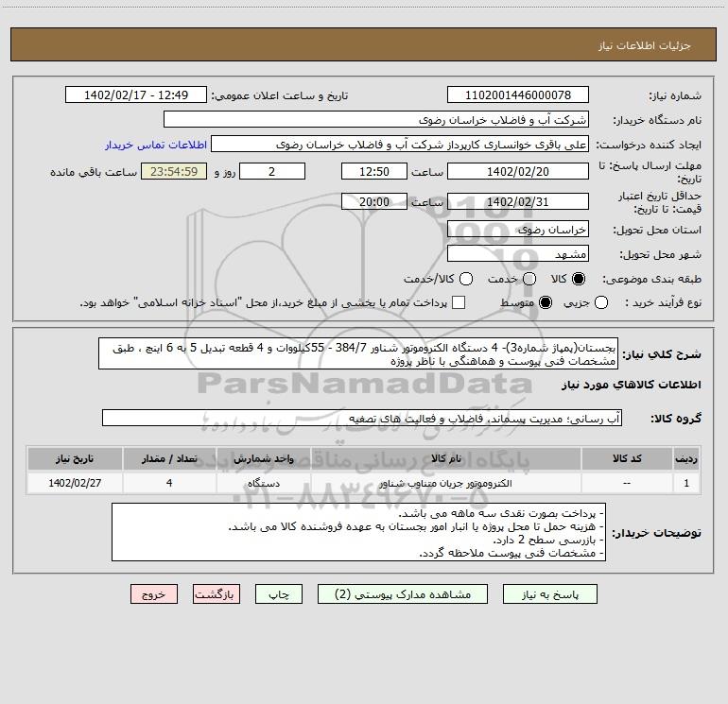The width and height of the screenshot is (728, 704).
Task: Click the پاسخ به نیاز button
Action: (x=549, y=594)
